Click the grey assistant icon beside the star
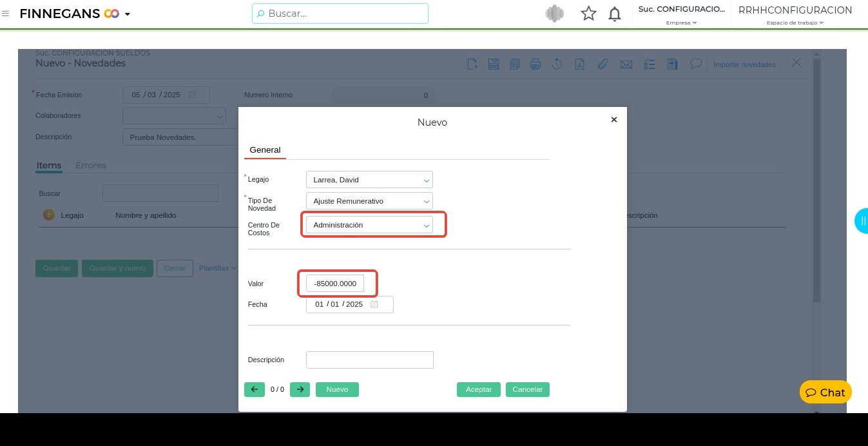This screenshot has width=868, height=446. tap(554, 14)
